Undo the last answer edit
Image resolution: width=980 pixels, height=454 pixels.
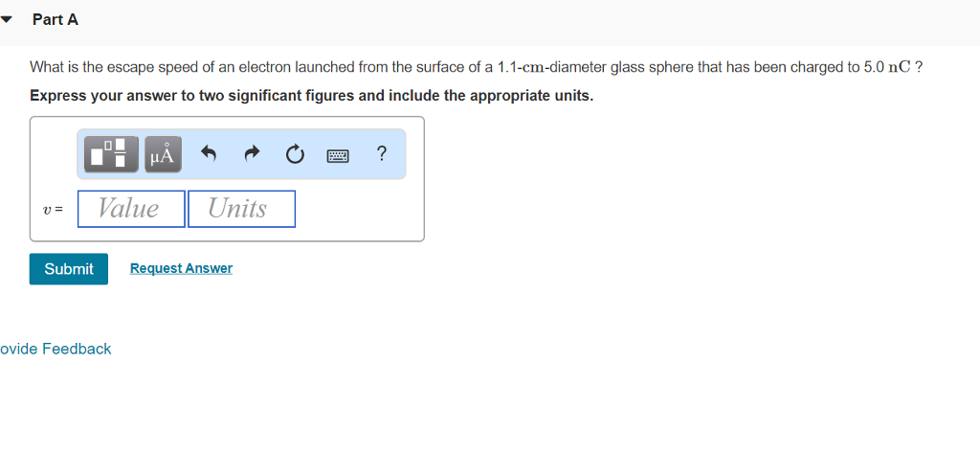(211, 153)
